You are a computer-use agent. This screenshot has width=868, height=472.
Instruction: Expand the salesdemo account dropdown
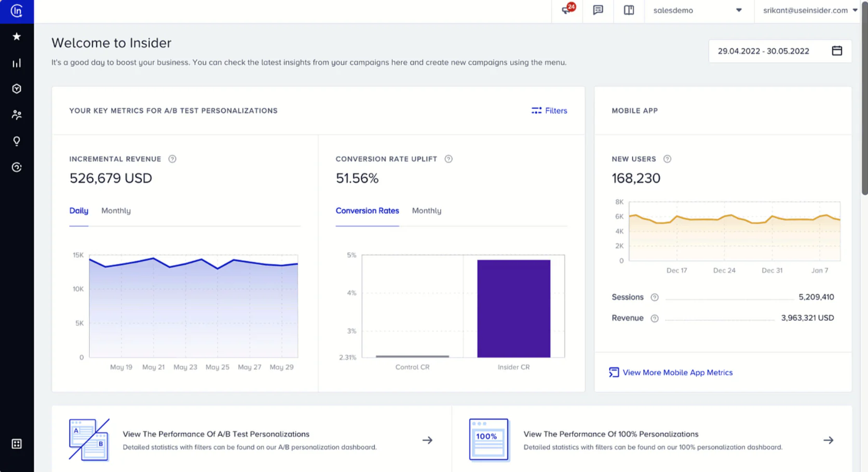point(697,10)
